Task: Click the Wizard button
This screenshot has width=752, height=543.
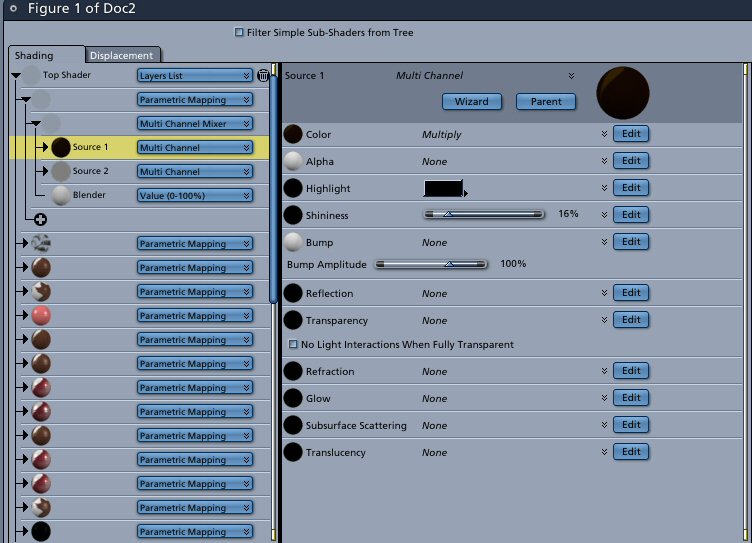Action: pyautogui.click(x=471, y=101)
